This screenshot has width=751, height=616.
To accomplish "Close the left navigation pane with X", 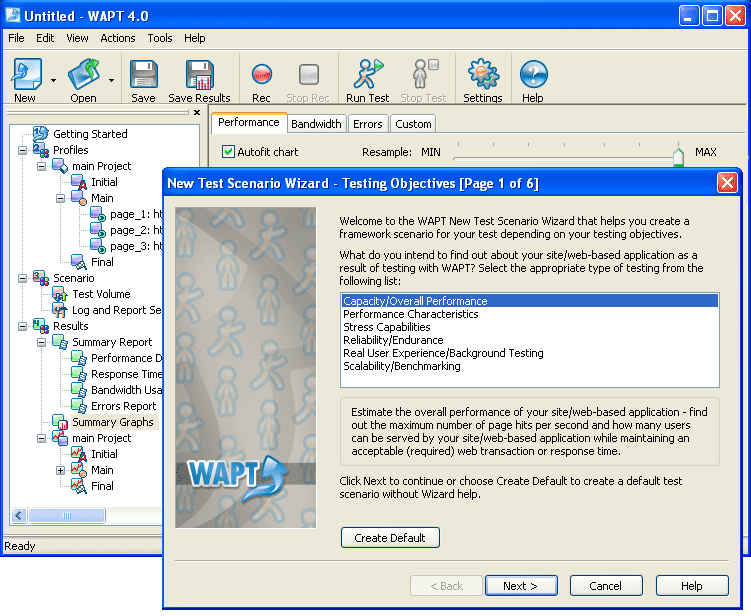I will (197, 113).
